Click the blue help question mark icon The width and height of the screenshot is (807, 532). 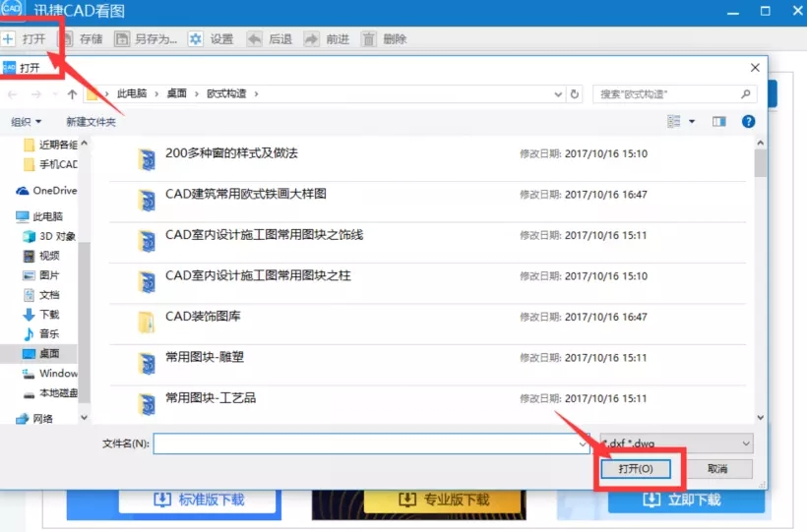(748, 121)
